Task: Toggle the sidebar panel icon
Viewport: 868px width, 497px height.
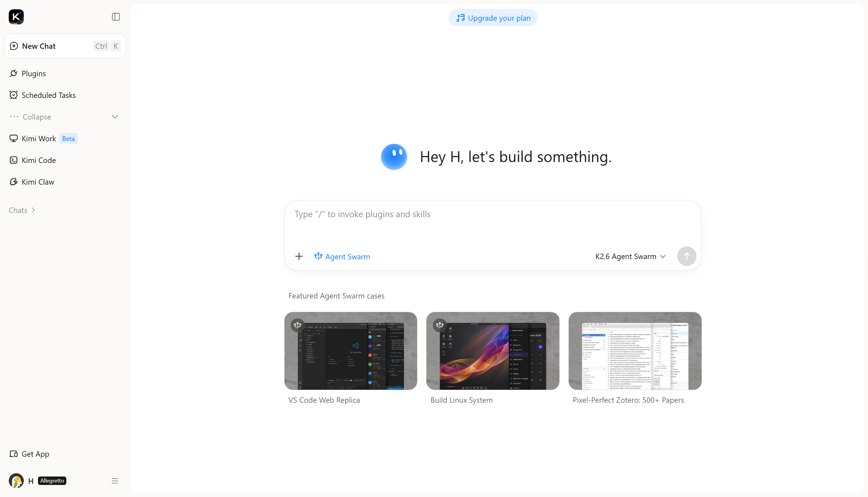Action: pos(116,17)
